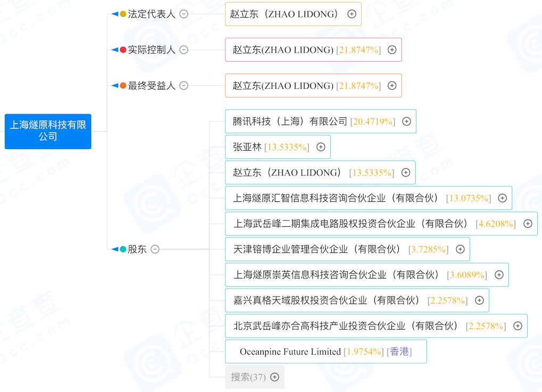Click yellow dot next to 法定代表人
Viewport: 542px width, 392px height.
[x=122, y=14]
